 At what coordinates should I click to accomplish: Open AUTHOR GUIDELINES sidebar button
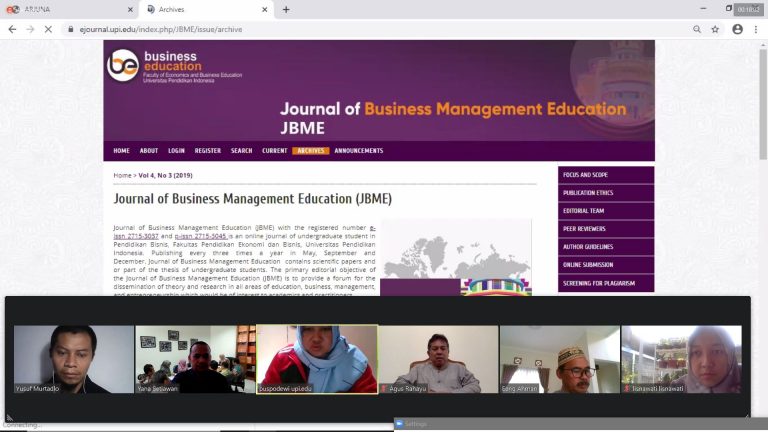(606, 247)
